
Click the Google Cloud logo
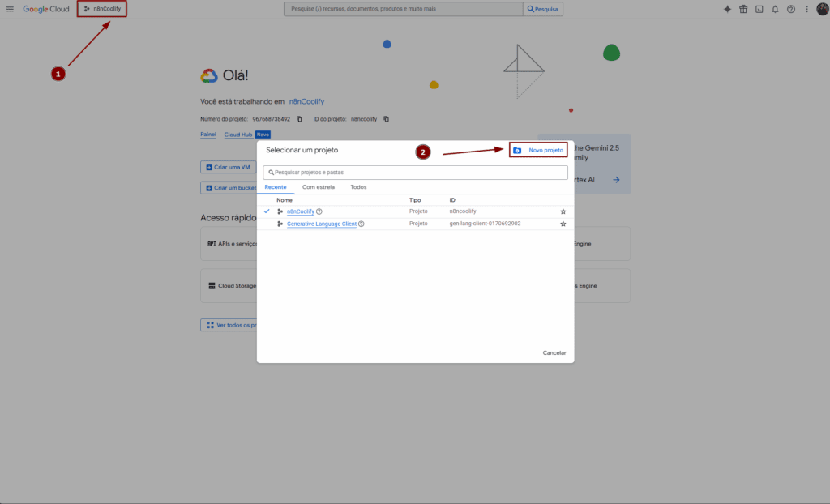(46, 9)
